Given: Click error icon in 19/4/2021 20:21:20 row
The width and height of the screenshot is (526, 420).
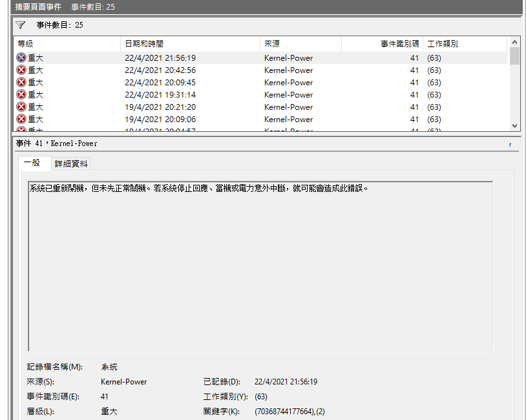Looking at the screenshot, I should point(21,107).
